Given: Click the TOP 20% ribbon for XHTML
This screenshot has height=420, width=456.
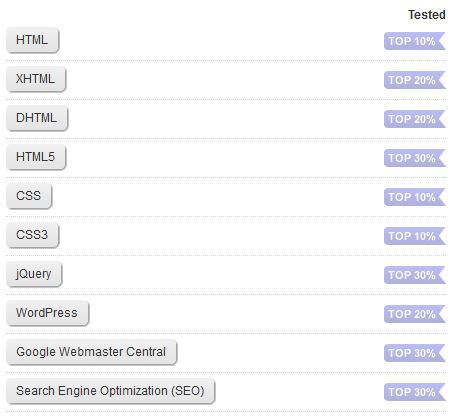Looking at the screenshot, I should (x=415, y=80).
